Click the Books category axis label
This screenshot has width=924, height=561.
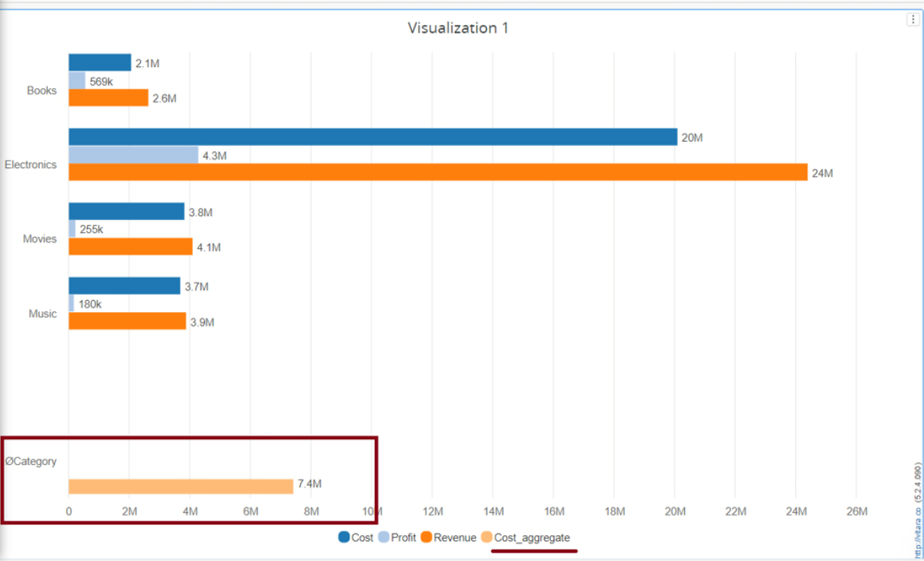pos(42,91)
